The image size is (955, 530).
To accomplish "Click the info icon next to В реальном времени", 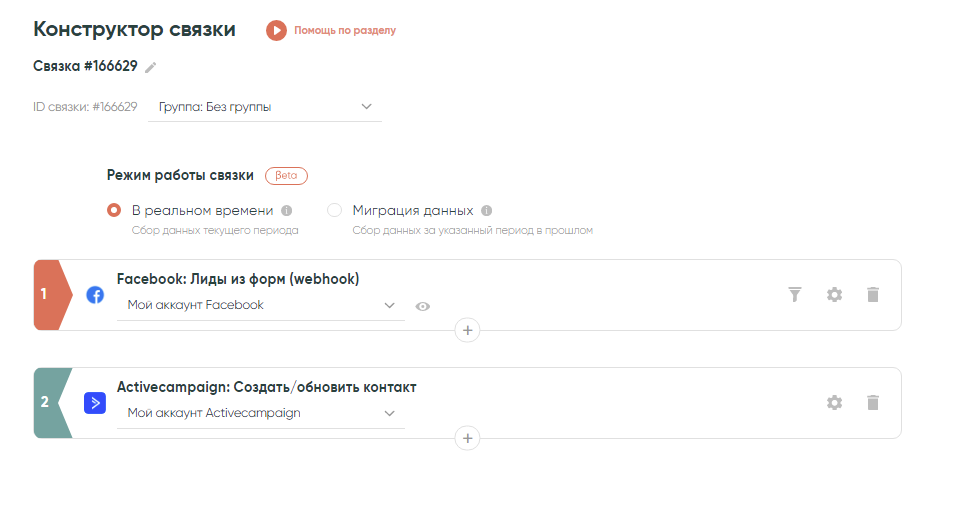I will [286, 211].
